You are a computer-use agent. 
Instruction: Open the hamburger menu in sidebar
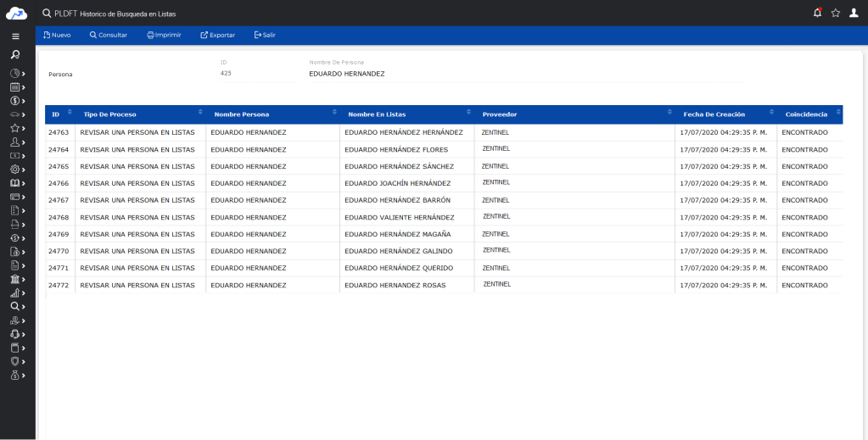coord(15,36)
